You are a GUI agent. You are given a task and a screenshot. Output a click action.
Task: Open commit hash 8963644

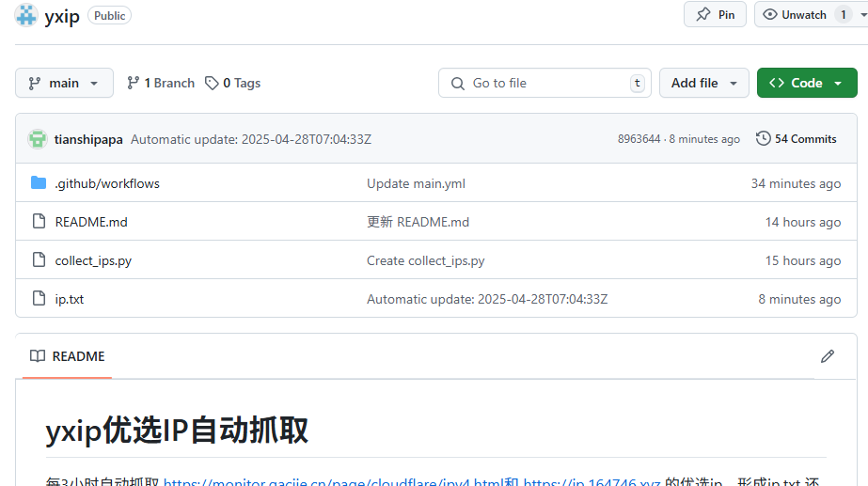639,139
